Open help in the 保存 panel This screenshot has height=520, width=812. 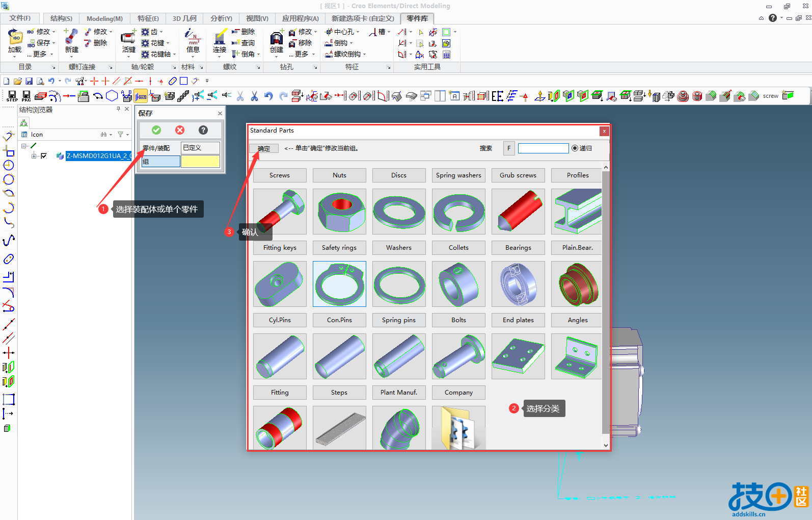(x=203, y=130)
